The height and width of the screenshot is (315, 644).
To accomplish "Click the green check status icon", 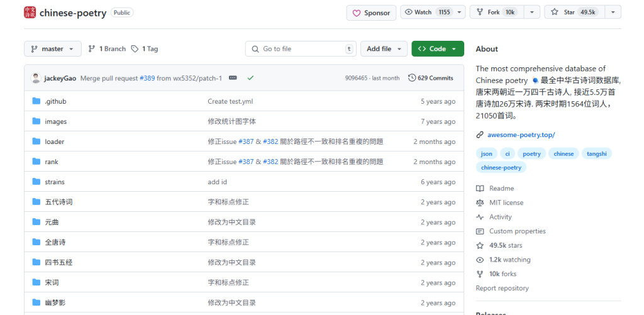I will point(250,77).
